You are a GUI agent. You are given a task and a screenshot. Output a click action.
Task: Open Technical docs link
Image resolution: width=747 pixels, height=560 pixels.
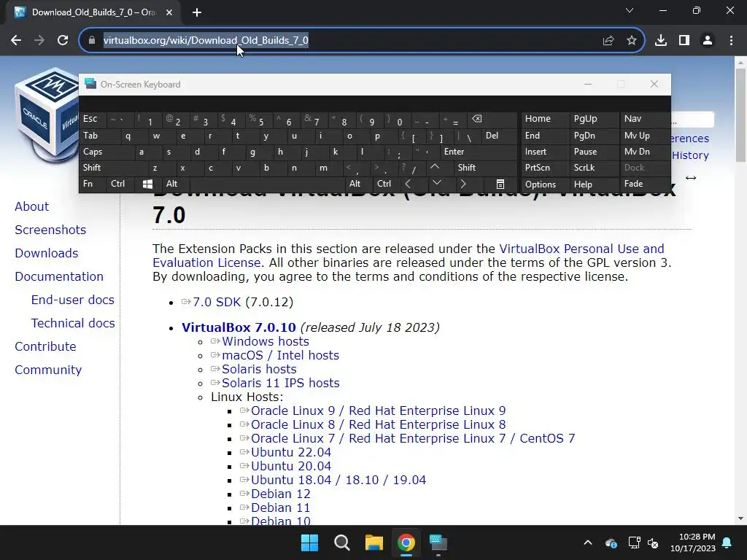[x=73, y=323]
